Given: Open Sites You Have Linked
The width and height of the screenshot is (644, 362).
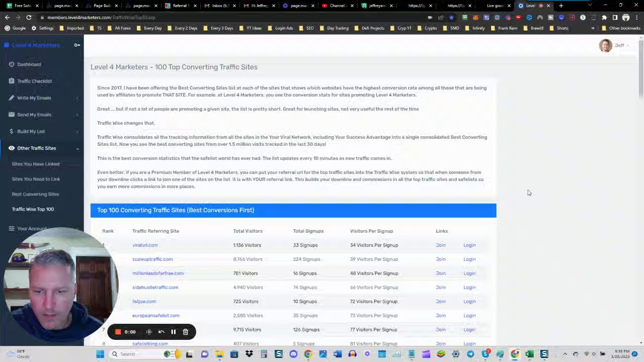Looking at the screenshot, I should coord(35,164).
